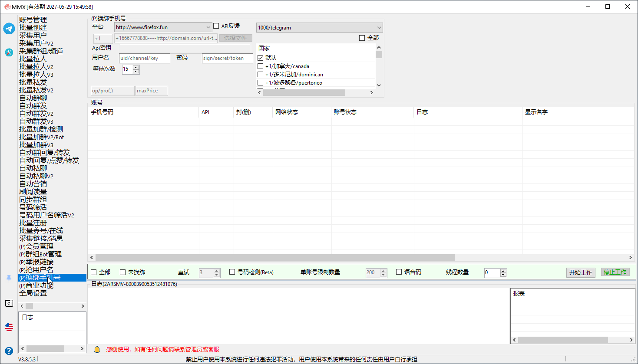Image resolution: width=638 pixels, height=364 pixels.
Task: Check the +1/加拿大/canada country option
Action: 261,66
